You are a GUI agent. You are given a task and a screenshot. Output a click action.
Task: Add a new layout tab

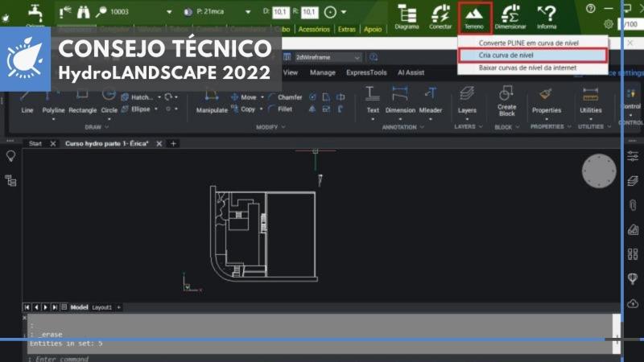[118, 307]
